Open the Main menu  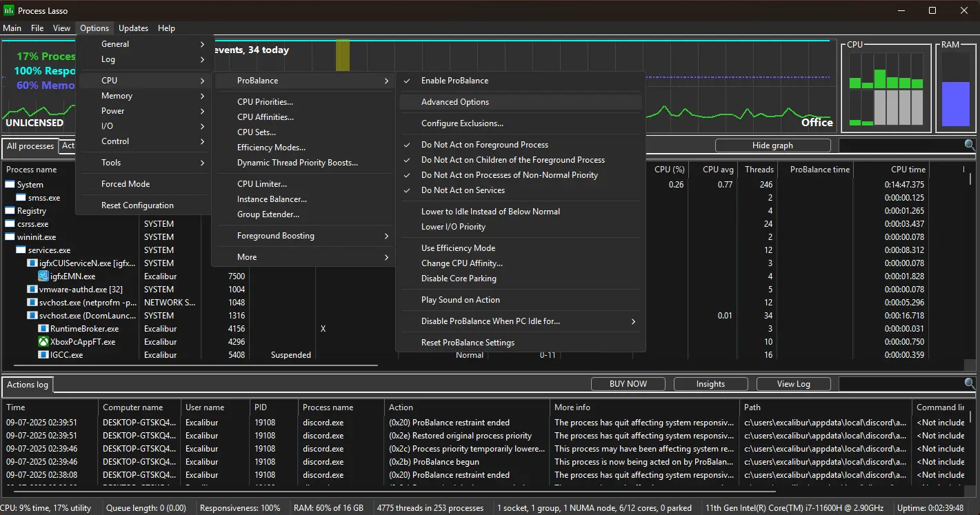tap(12, 28)
